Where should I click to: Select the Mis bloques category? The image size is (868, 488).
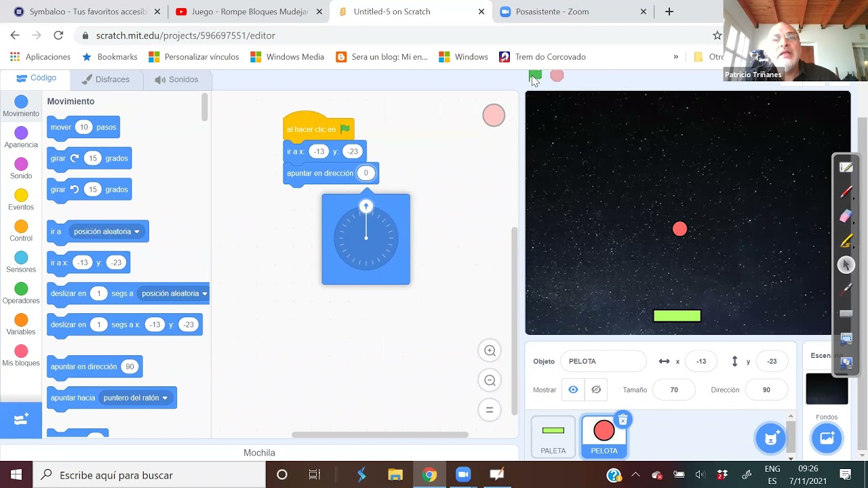coord(21,356)
